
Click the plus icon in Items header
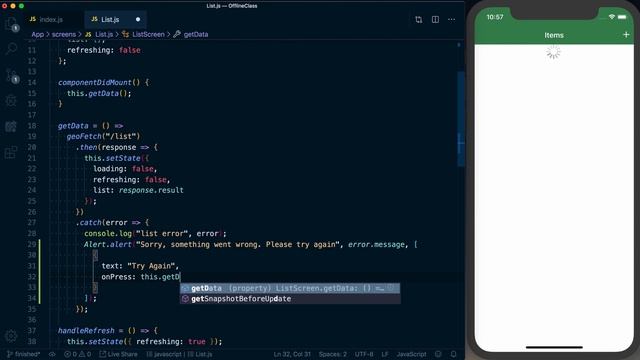point(626,35)
